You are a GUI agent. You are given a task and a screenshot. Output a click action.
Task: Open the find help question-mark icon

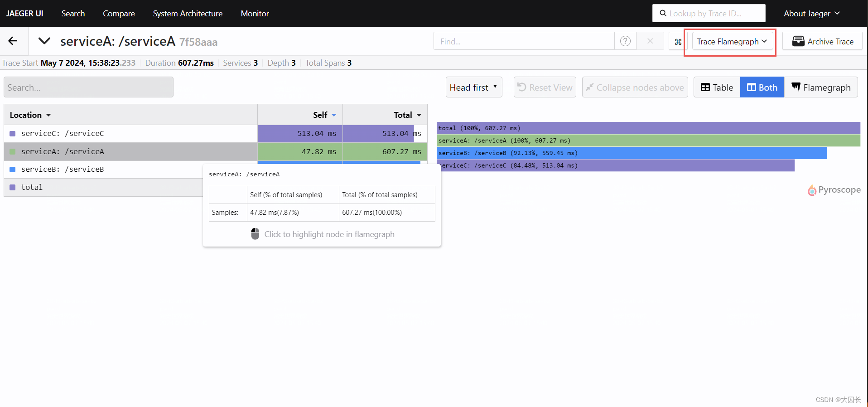point(625,41)
